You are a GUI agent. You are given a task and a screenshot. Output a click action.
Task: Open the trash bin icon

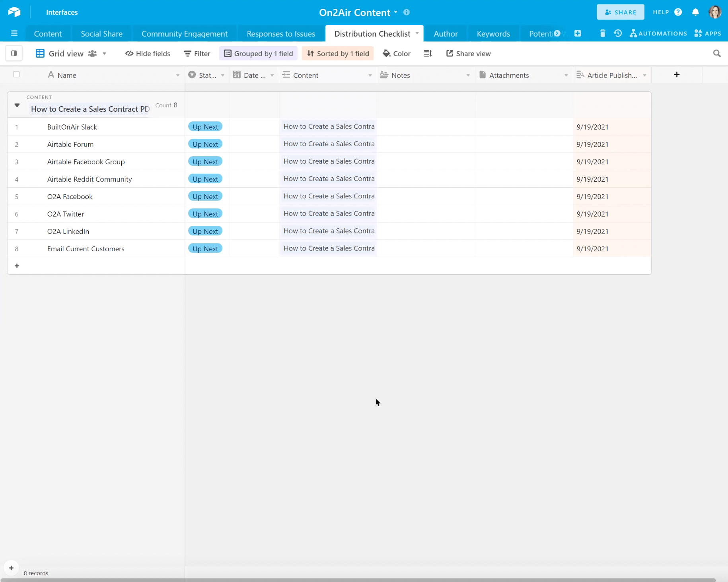pyautogui.click(x=603, y=33)
